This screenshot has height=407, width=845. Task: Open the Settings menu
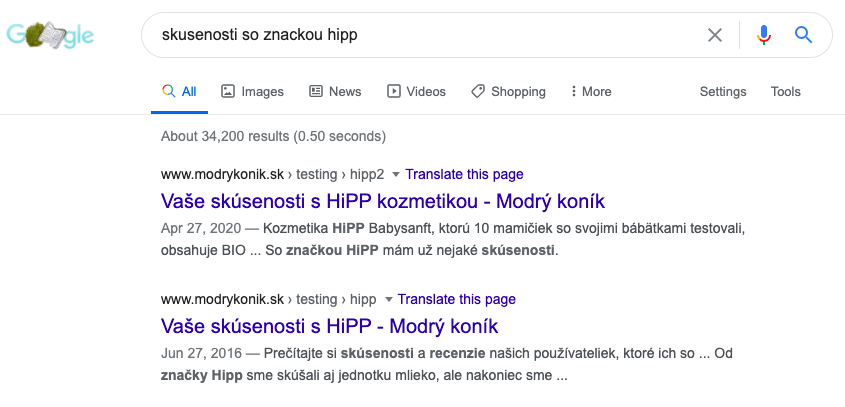pyautogui.click(x=723, y=92)
